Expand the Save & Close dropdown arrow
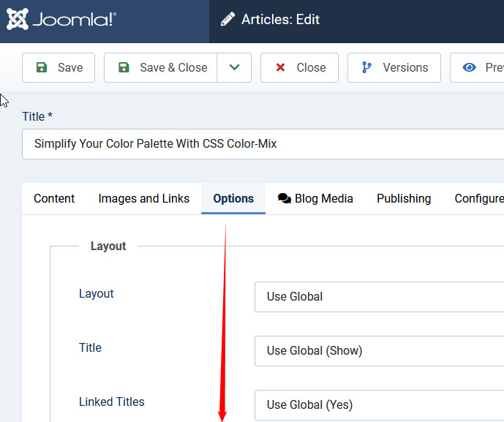This screenshot has height=422, width=504. (x=234, y=67)
